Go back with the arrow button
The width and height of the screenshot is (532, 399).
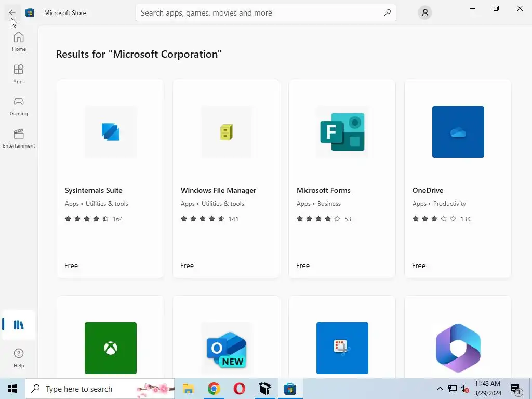[x=12, y=12]
